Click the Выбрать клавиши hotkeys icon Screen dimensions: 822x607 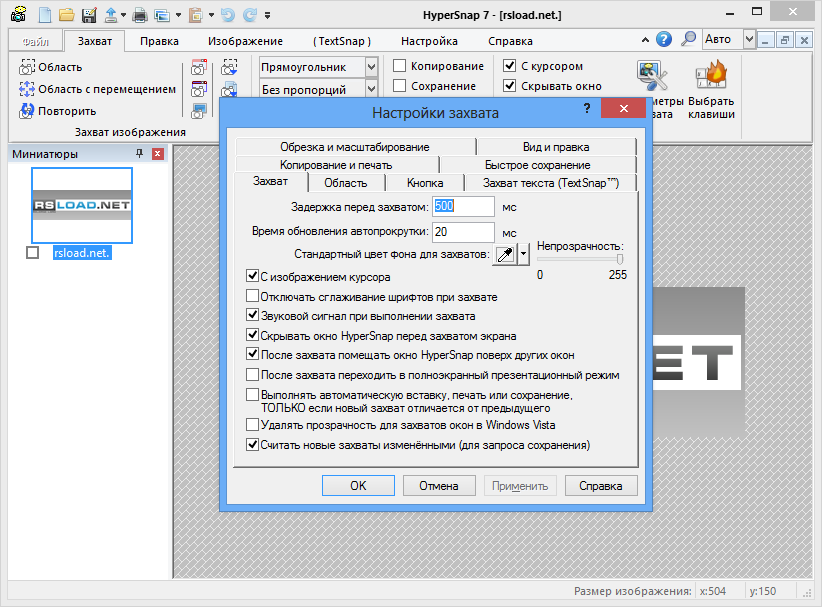(711, 74)
